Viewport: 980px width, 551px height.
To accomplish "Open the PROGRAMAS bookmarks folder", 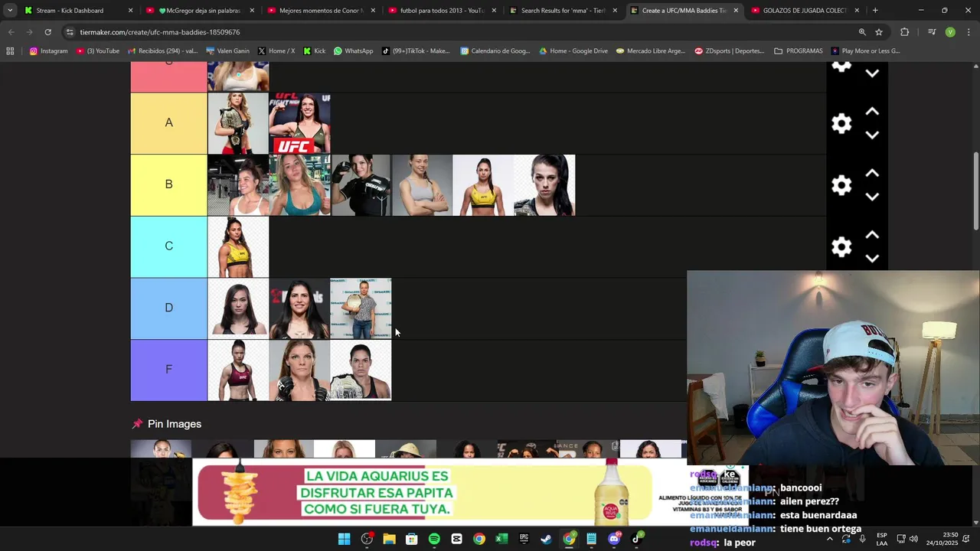I will [x=799, y=51].
